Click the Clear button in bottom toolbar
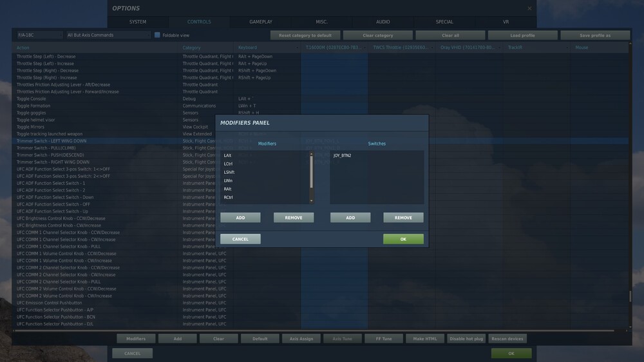This screenshot has width=644, height=362. [x=218, y=339]
